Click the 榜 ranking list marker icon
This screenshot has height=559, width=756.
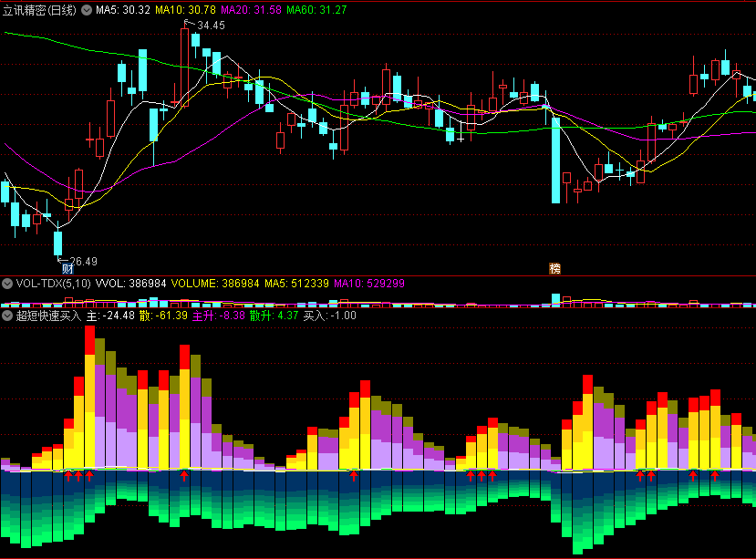[x=555, y=269]
